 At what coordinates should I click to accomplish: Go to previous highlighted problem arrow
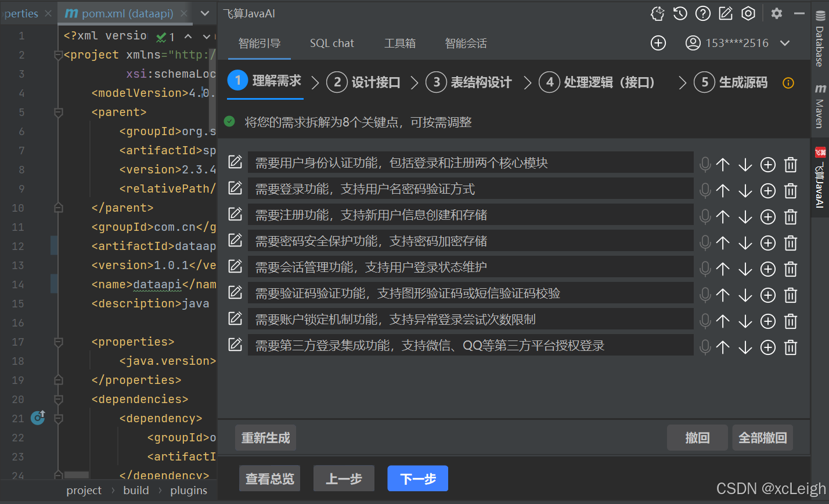[188, 37]
